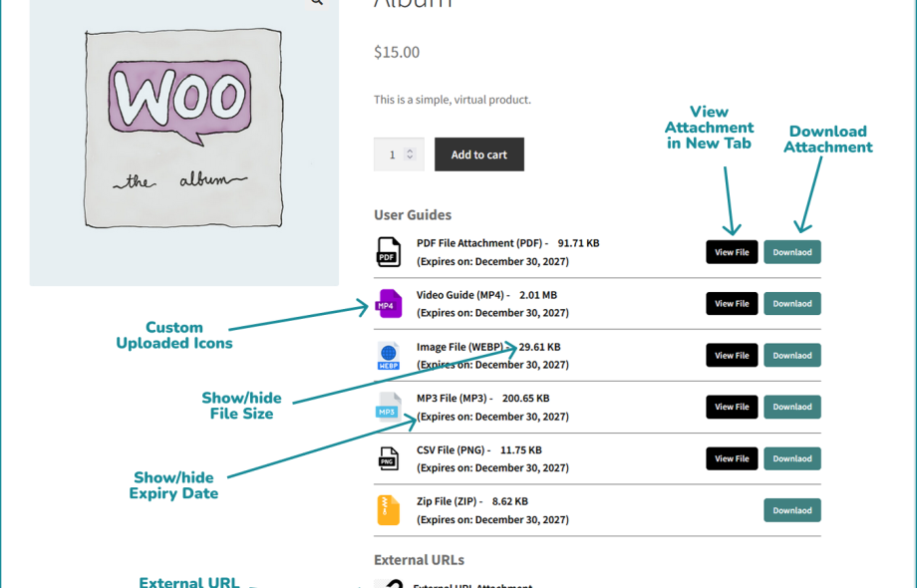Click the PDF file attachment icon

click(x=388, y=251)
